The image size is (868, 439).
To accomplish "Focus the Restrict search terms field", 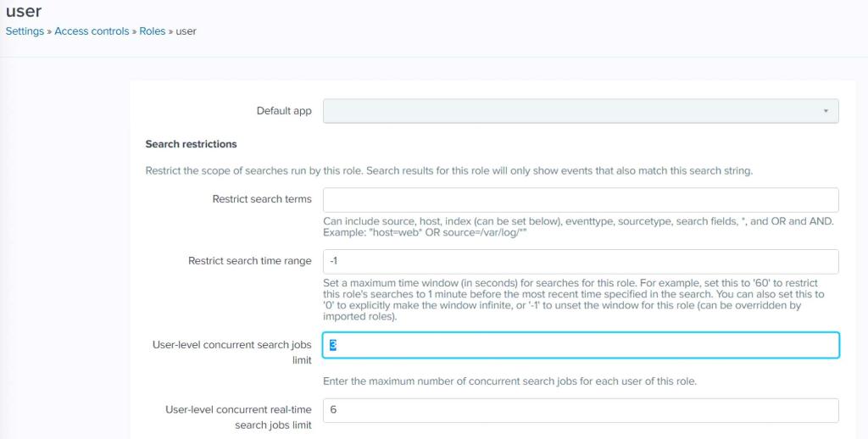I will pyautogui.click(x=581, y=200).
